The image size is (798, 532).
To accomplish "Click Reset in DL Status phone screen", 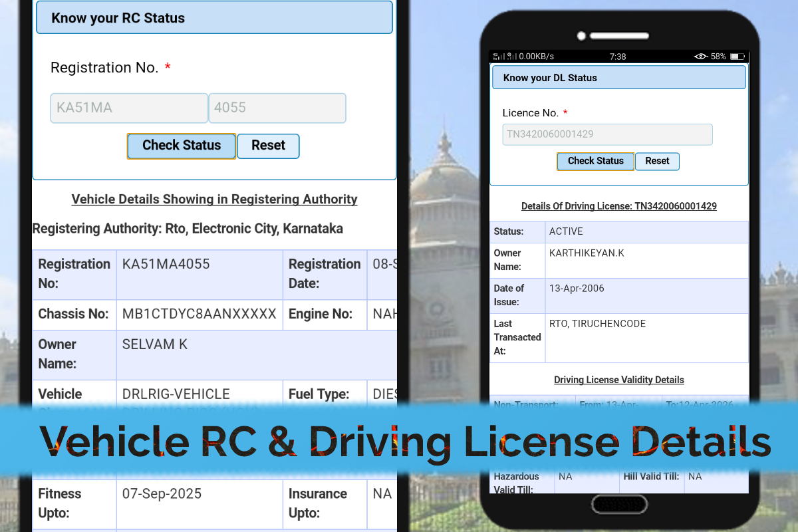I will click(x=657, y=161).
